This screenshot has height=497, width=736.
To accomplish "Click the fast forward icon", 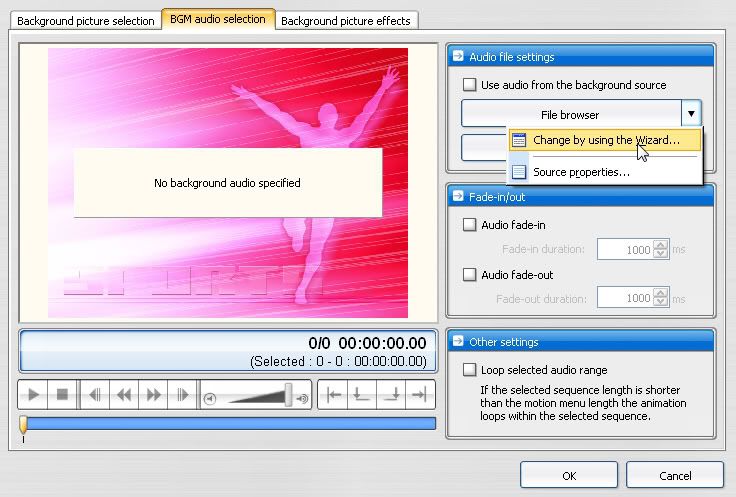I will tap(153, 395).
